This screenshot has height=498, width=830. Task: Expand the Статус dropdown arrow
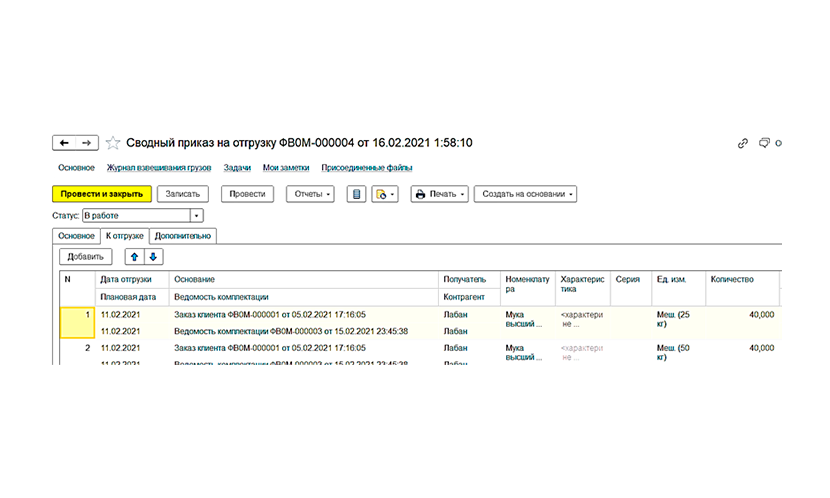[196, 215]
